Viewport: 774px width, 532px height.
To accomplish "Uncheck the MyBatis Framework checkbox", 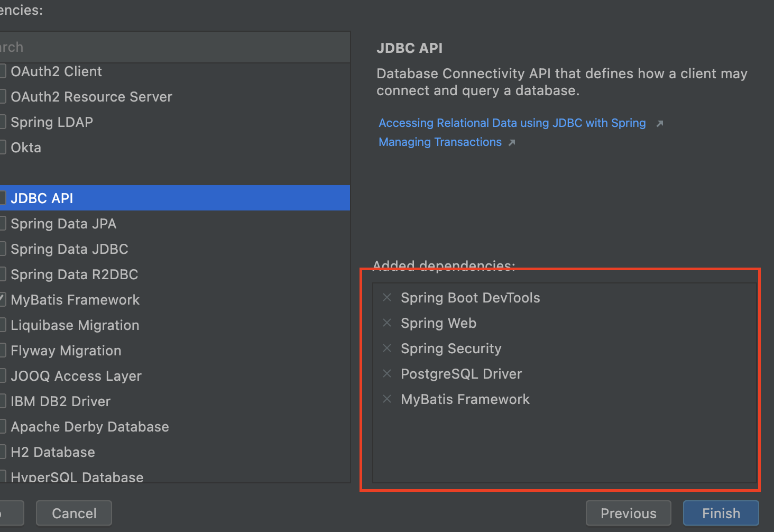I will tap(2, 300).
